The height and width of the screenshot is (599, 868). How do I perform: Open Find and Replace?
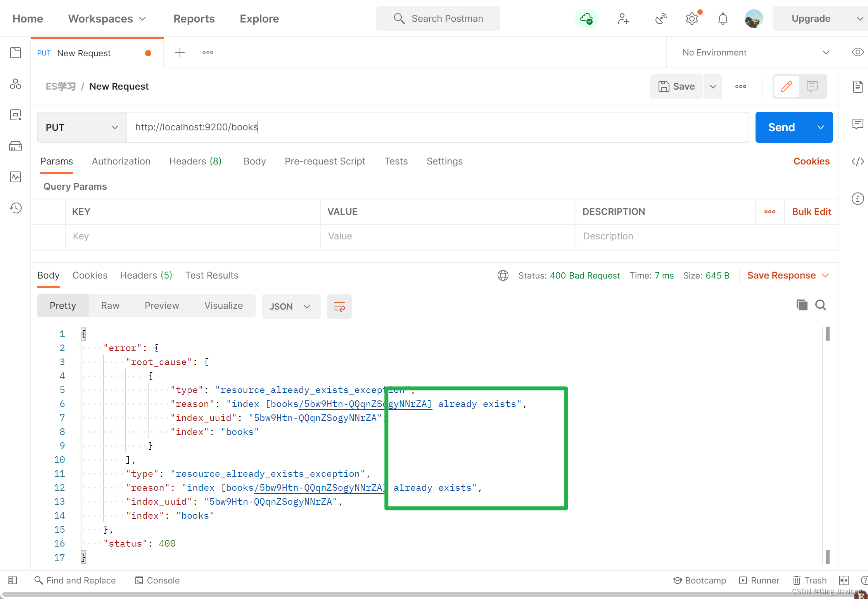tap(75, 580)
